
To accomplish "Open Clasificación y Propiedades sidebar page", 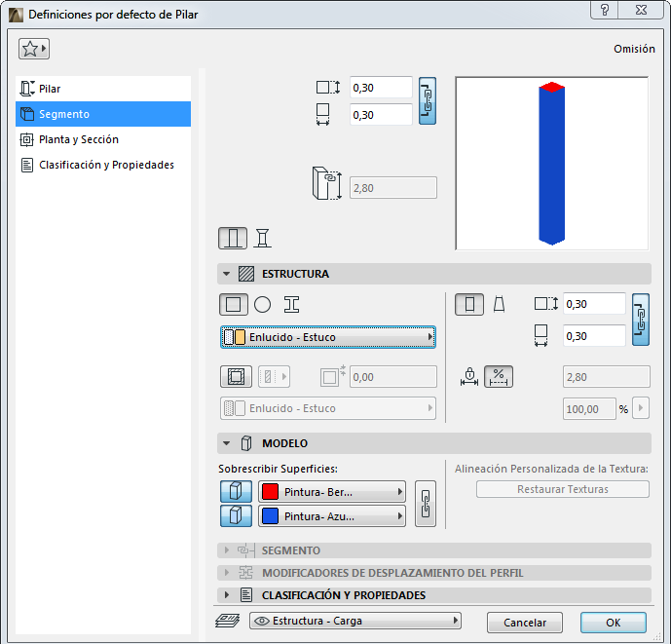I will 103,165.
